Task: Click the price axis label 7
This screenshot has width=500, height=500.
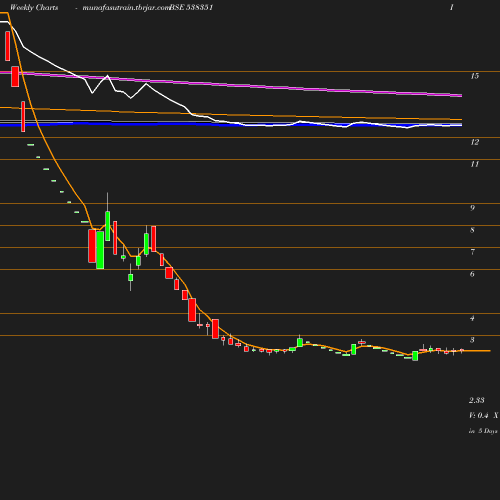Action: click(472, 252)
